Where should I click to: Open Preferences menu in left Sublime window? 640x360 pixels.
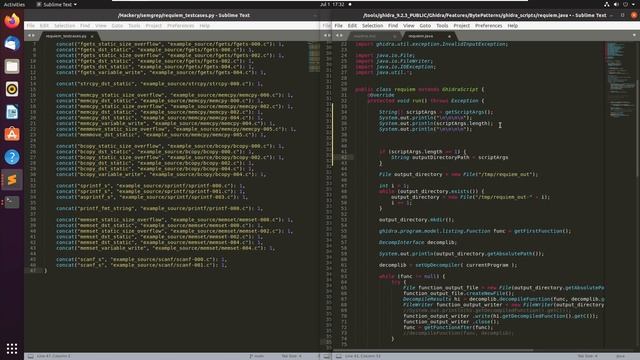click(181, 25)
